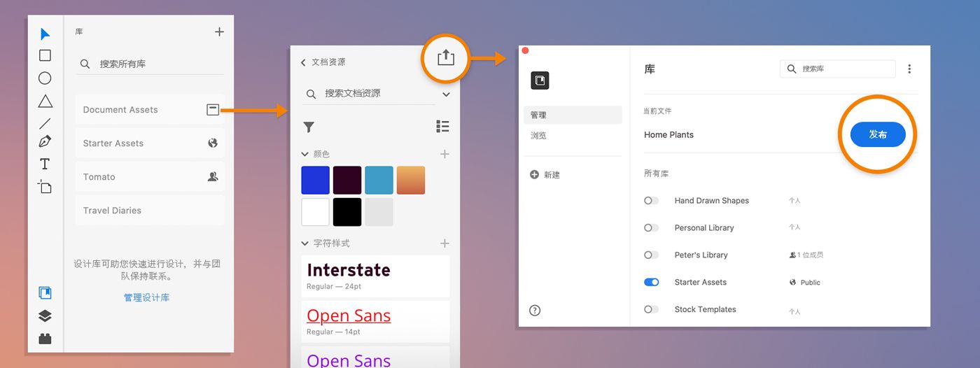Select the arrow Select tool

tap(45, 34)
